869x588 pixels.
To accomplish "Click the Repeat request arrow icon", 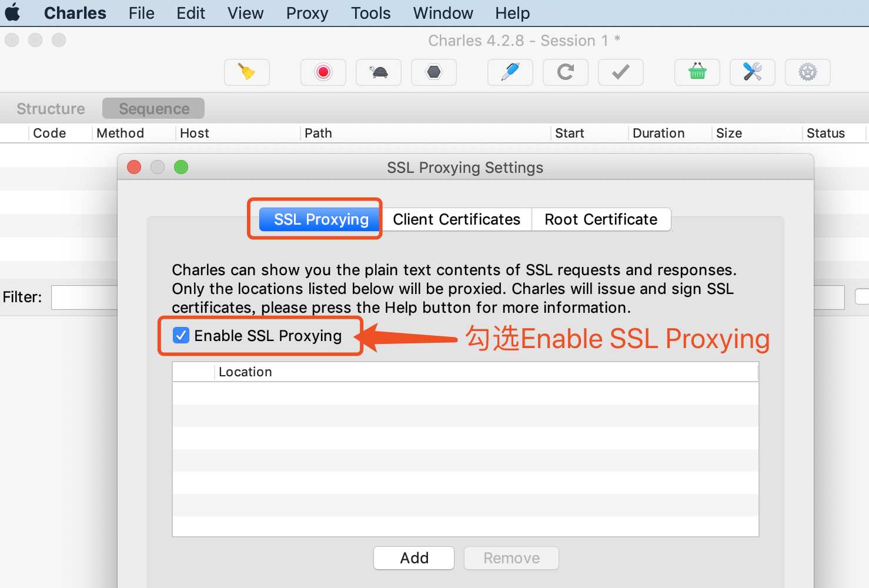I will tap(566, 72).
